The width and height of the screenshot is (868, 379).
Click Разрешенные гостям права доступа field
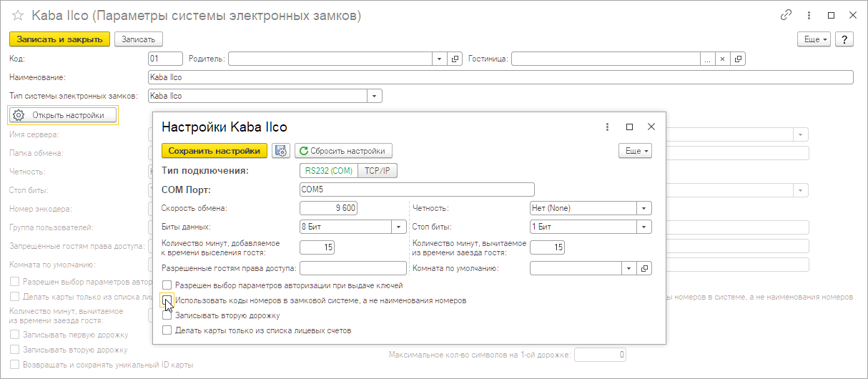[x=352, y=268]
